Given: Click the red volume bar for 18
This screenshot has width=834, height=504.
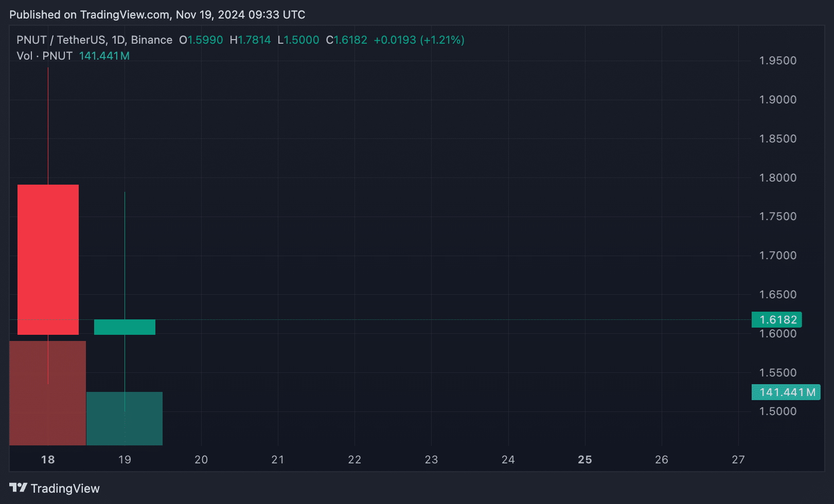Looking at the screenshot, I should pos(47,393).
